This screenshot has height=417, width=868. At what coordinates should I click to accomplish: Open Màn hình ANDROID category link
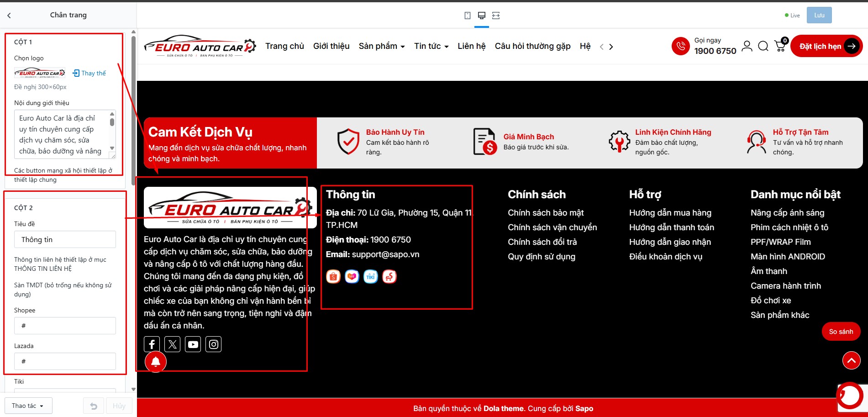[x=788, y=257]
